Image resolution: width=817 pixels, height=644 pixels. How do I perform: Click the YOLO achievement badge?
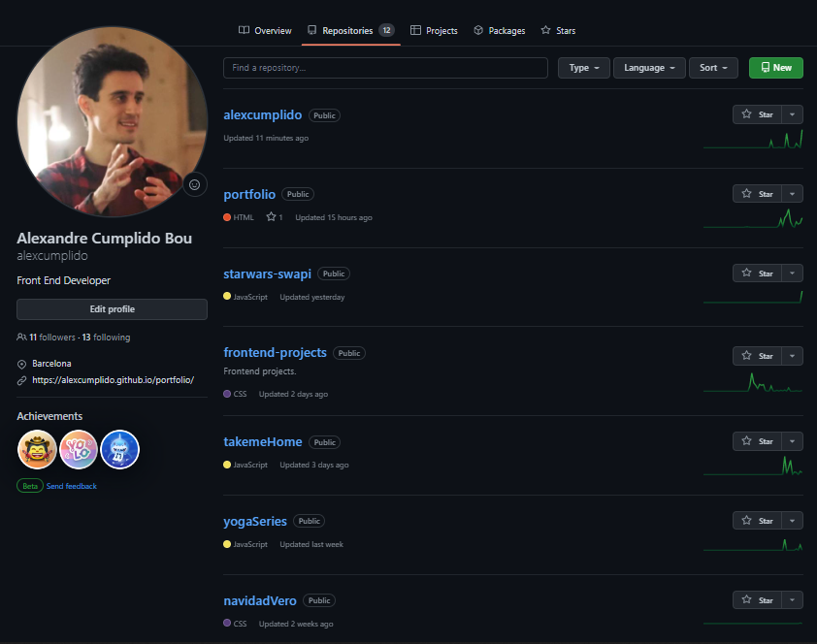coord(79,449)
